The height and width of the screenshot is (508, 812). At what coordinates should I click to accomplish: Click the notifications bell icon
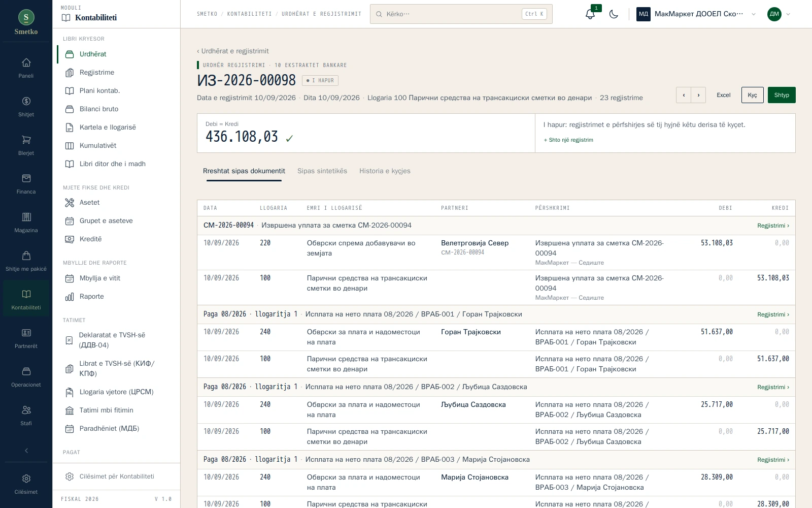coord(590,14)
